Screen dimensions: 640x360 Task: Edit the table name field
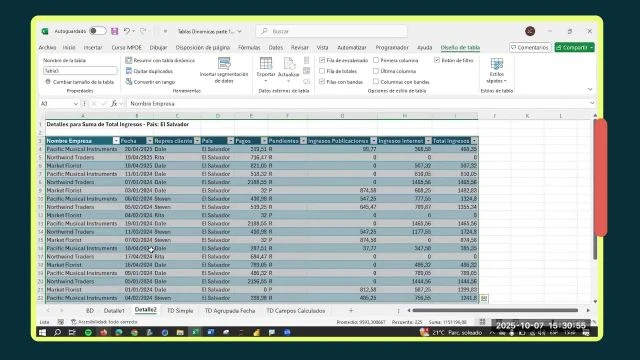click(x=80, y=71)
